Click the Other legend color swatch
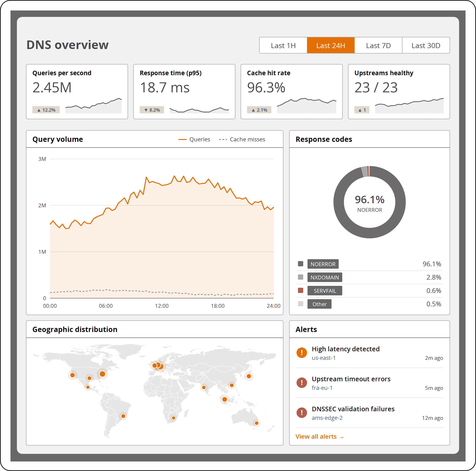Screen dimensions: 476x471 [x=301, y=303]
